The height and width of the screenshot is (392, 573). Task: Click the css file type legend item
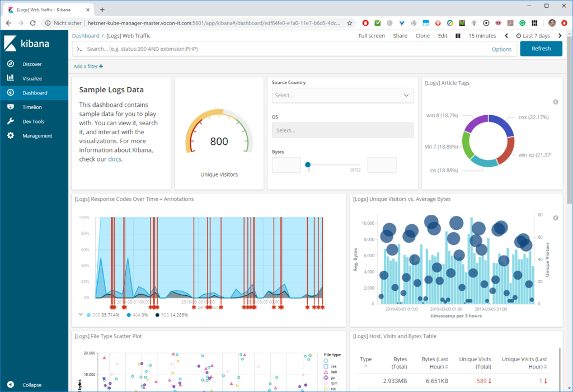pyautogui.click(x=330, y=366)
